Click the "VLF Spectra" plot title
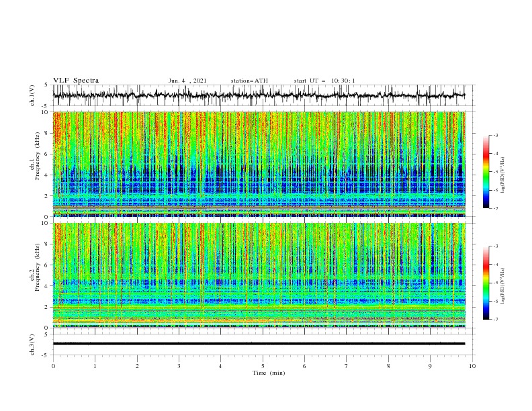532x411 pixels. pos(76,81)
